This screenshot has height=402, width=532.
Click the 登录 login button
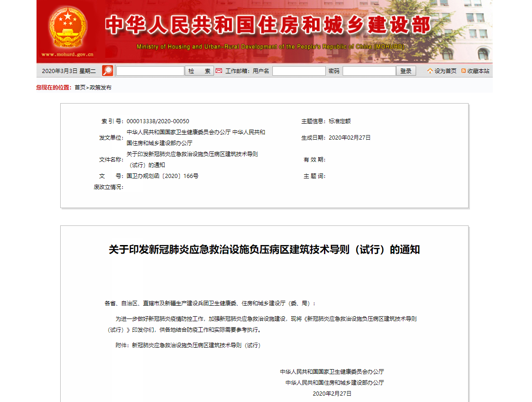(x=406, y=71)
